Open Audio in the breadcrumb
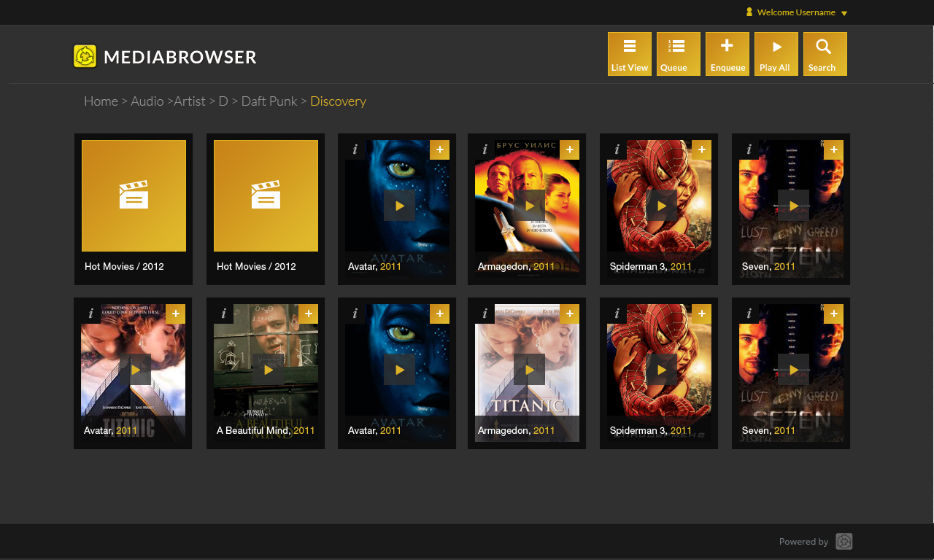Image resolution: width=934 pixels, height=560 pixels. [147, 101]
